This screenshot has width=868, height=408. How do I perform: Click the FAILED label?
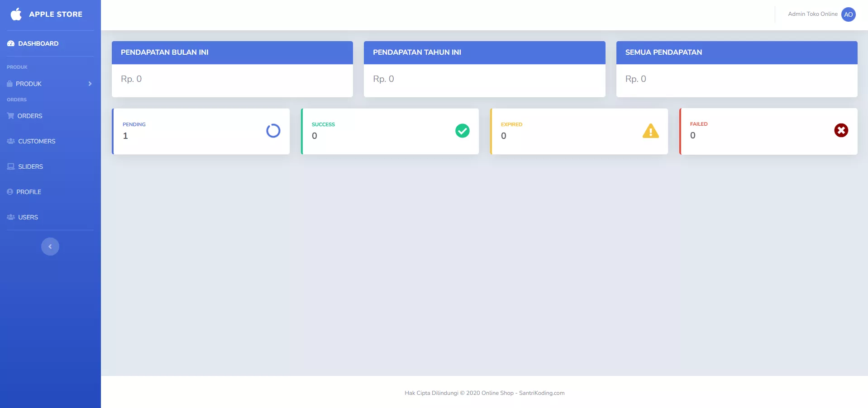699,124
